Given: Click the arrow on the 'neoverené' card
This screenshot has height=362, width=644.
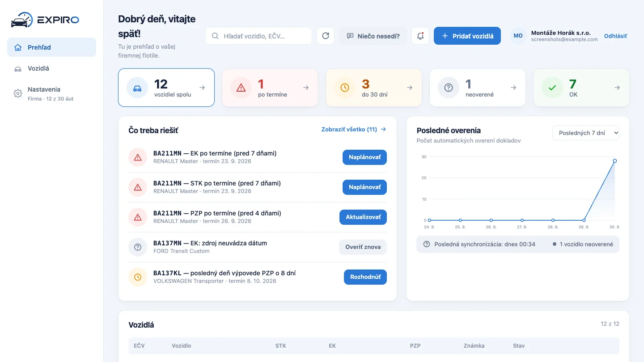Looking at the screenshot, I should coord(513,88).
